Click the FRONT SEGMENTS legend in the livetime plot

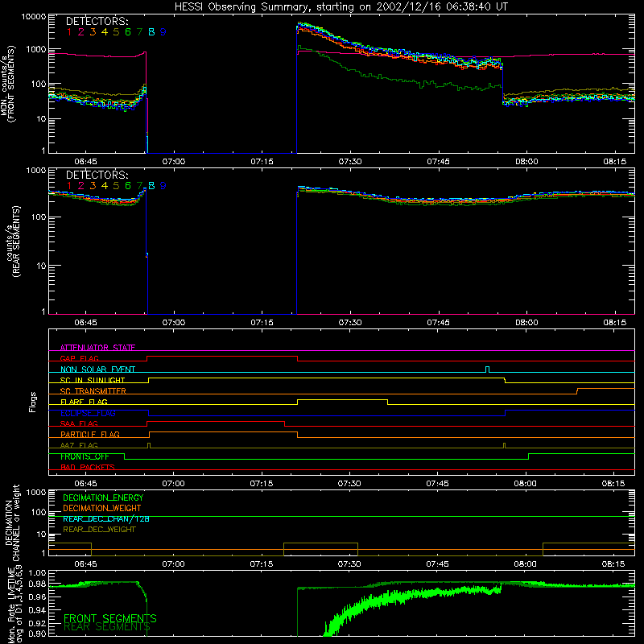(x=110, y=618)
